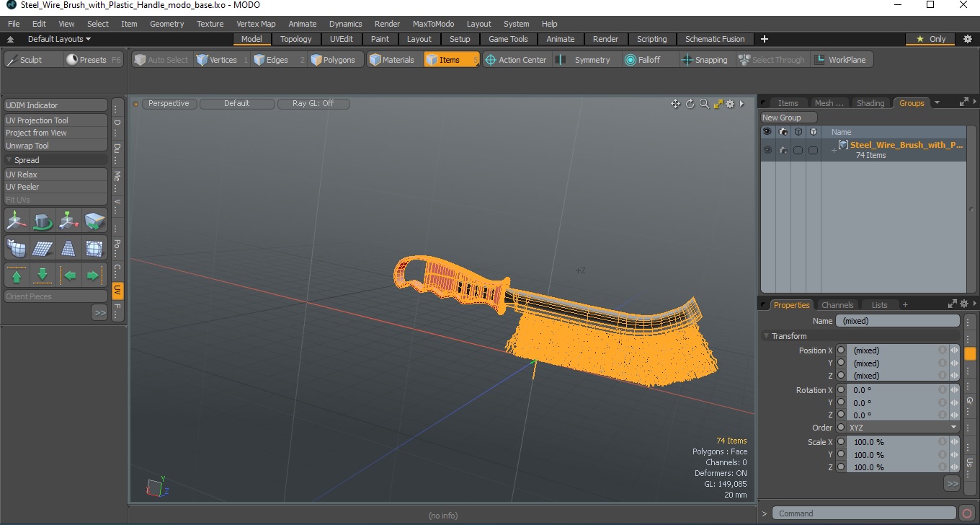Screen dimensions: 980x525
Task: Switch to Render layout tab
Action: pos(605,39)
